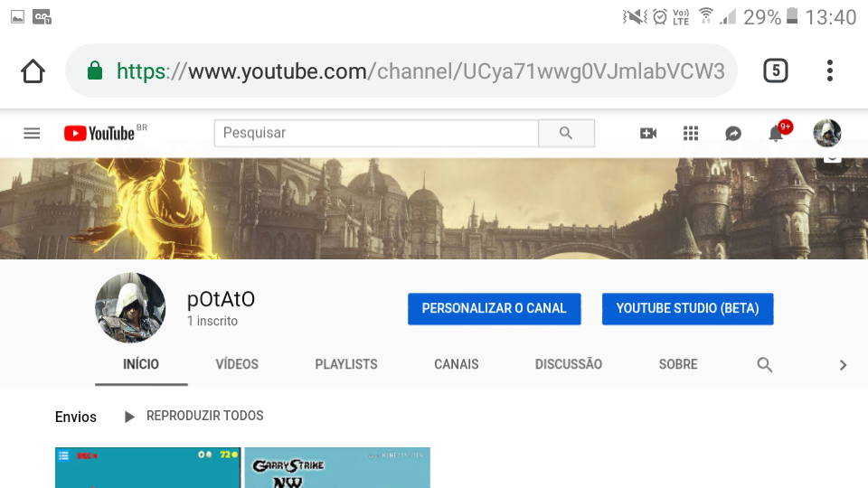Open notifications bell with 9+ badge
Image resolution: width=868 pixels, height=488 pixels.
click(779, 132)
